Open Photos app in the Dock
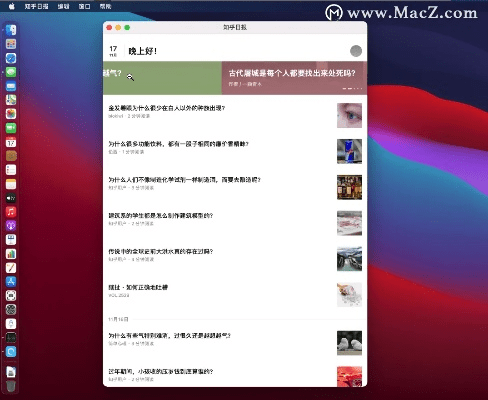 11,114
